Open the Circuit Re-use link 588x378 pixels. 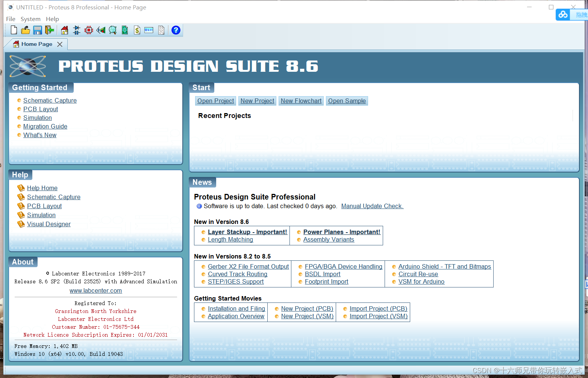pos(418,274)
